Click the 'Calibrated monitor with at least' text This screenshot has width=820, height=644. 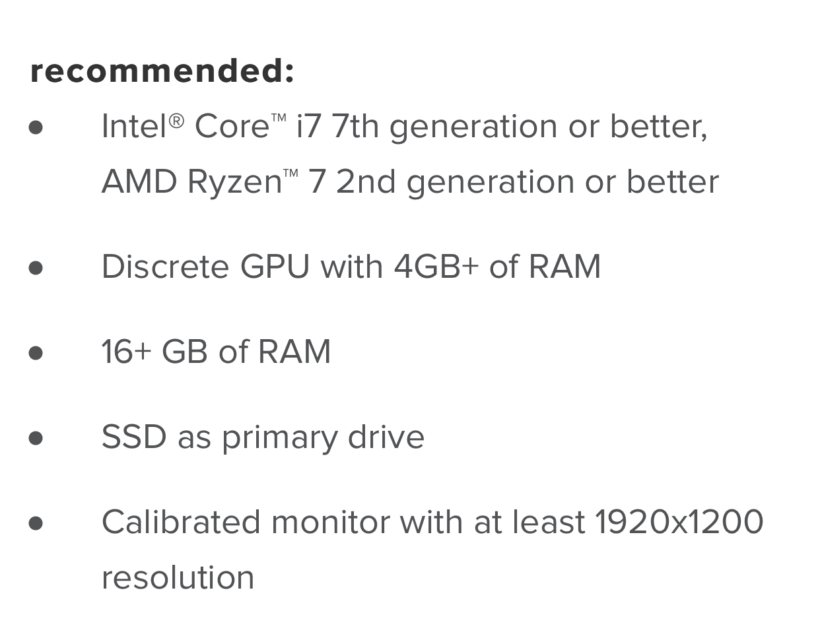pyautogui.click(x=343, y=522)
